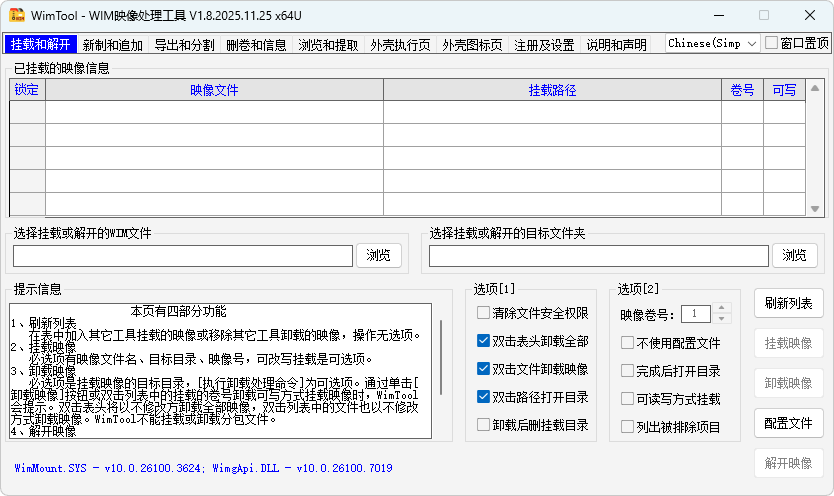The height and width of the screenshot is (496, 834).
Task: Uncheck 双击表头卸载全部 option
Action: (x=483, y=341)
